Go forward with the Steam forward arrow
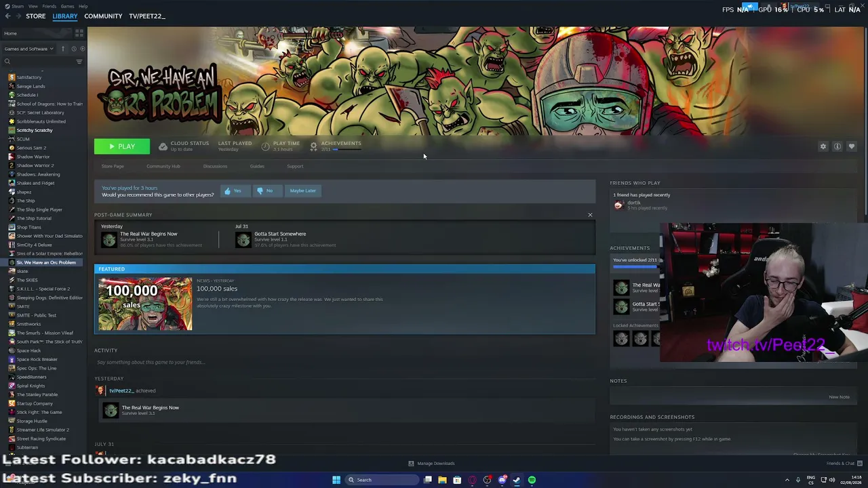 [x=18, y=16]
